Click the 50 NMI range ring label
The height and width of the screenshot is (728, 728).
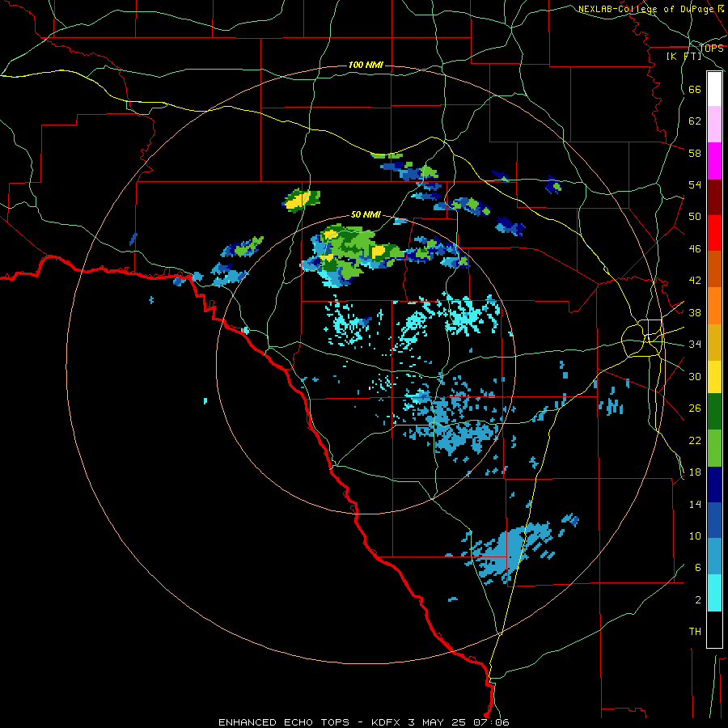[366, 214]
